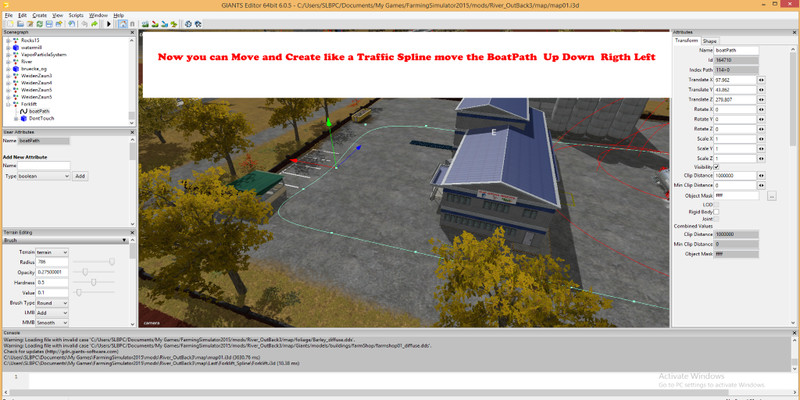Expand the River node in scenegraph

(7, 60)
